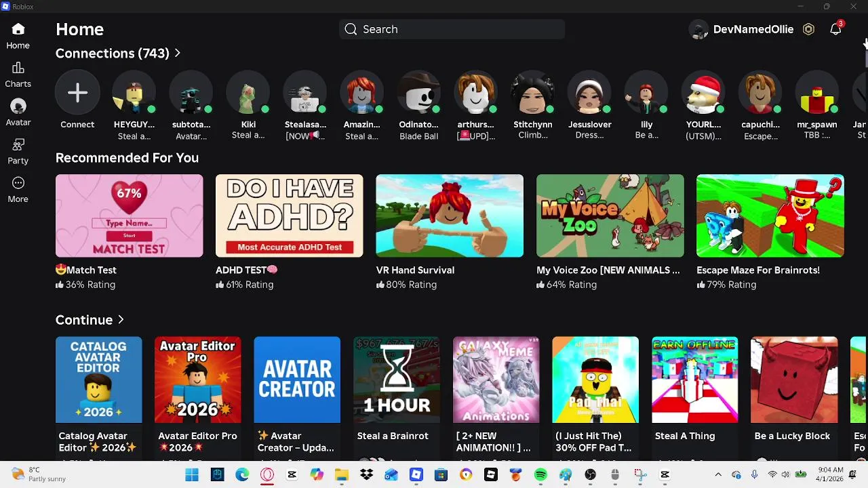The height and width of the screenshot is (488, 868).
Task: Click the search magnifier icon
Action: pyautogui.click(x=351, y=29)
